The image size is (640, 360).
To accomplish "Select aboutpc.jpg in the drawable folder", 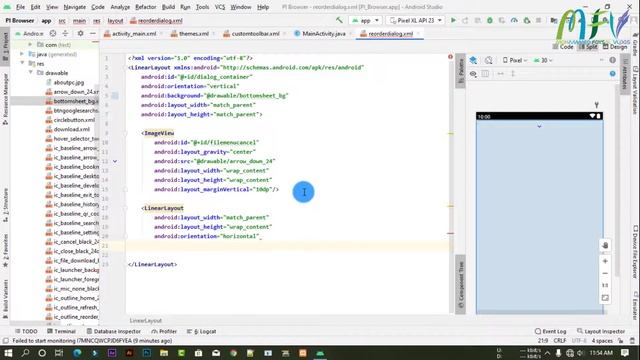I will [69, 82].
